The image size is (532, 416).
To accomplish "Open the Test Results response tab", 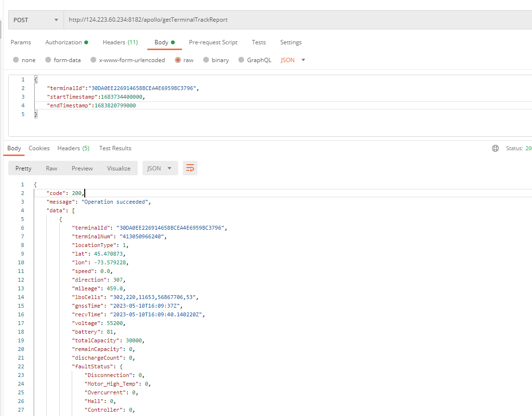I will click(x=115, y=148).
